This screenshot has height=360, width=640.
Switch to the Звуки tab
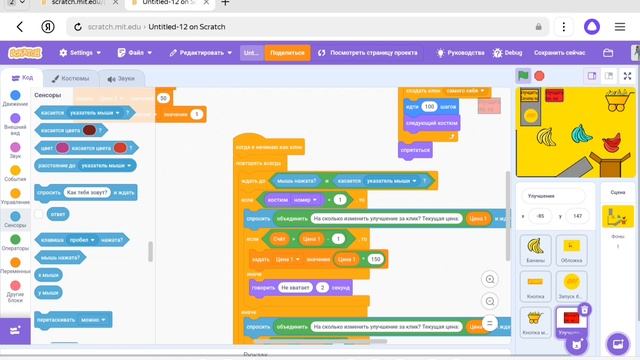tap(121, 78)
